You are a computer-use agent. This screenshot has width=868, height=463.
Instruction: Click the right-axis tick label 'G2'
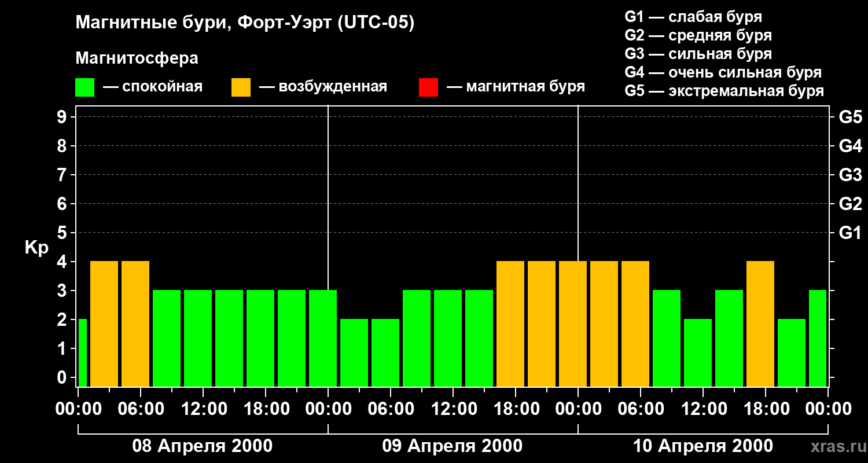click(x=850, y=204)
